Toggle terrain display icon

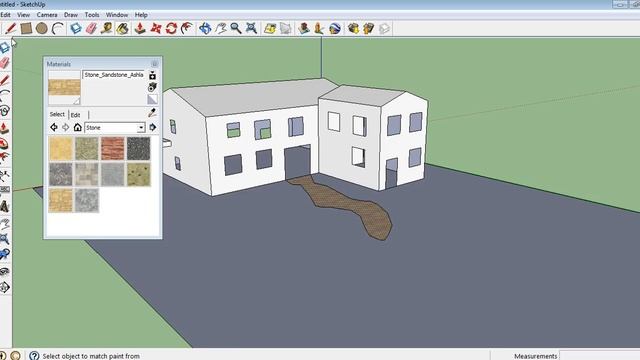(286, 29)
